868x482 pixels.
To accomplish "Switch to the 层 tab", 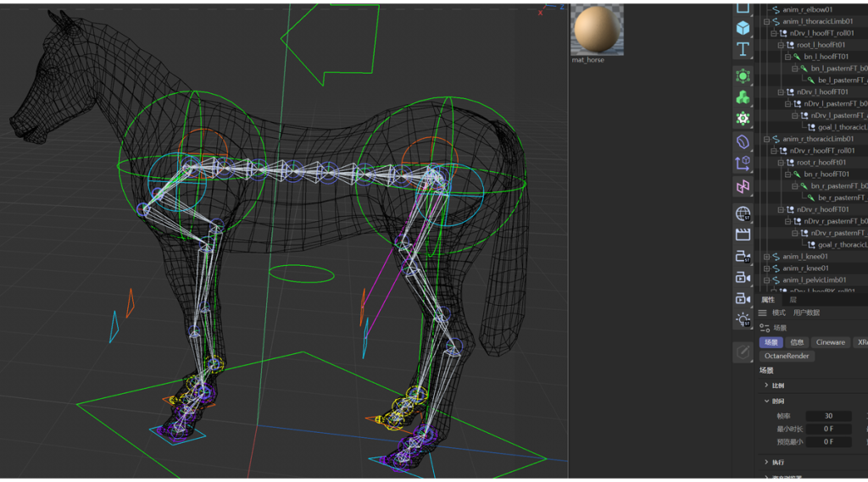I will coord(793,300).
